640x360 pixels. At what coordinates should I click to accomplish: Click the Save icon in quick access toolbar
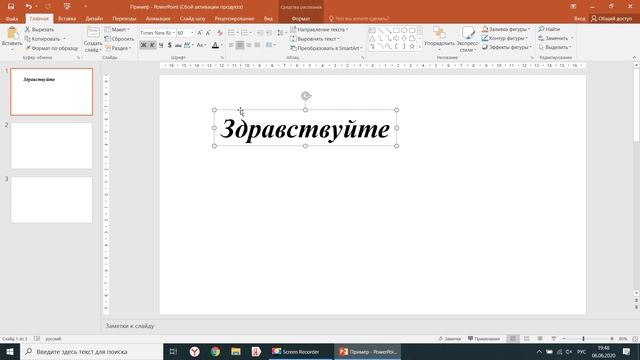pos(11,7)
